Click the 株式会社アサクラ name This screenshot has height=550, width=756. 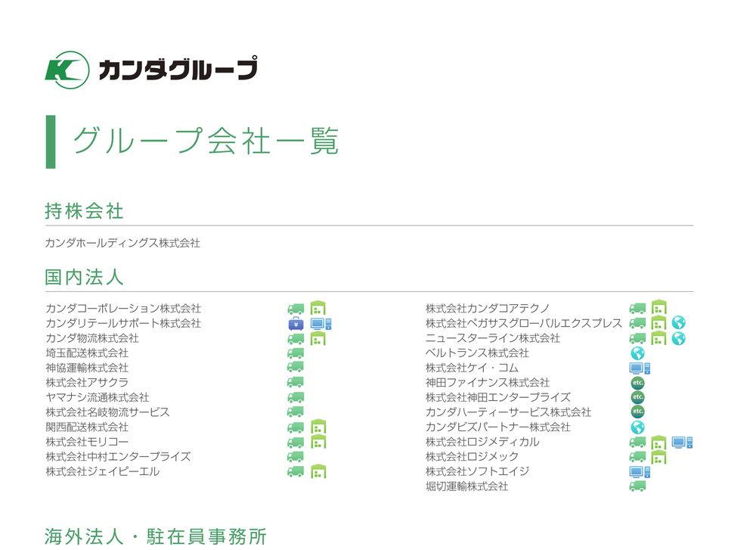coord(87,383)
